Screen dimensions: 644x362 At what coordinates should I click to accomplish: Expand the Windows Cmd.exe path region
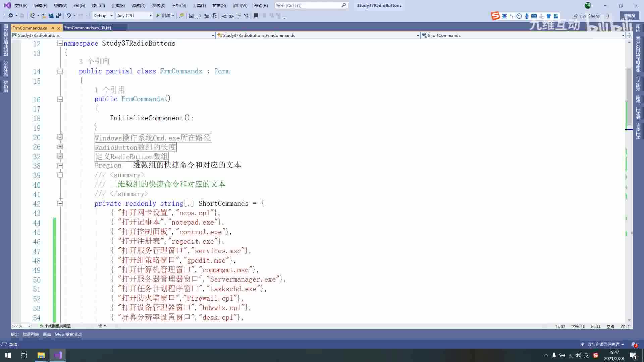pos(60,137)
